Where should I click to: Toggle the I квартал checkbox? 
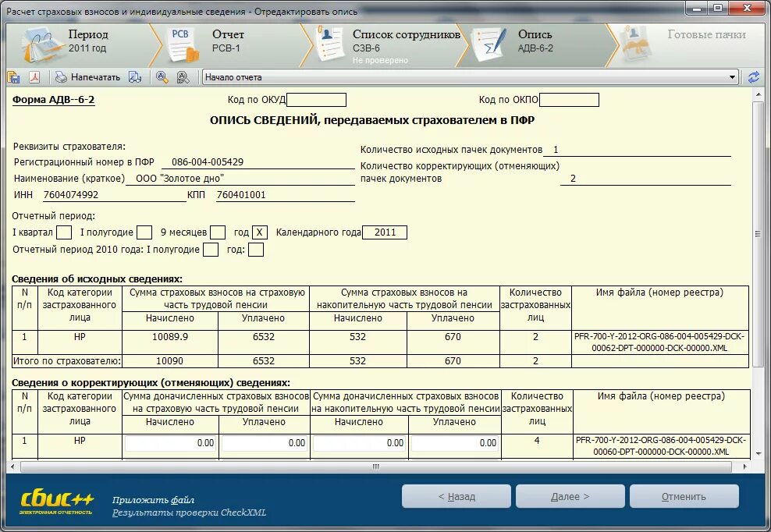coord(64,232)
